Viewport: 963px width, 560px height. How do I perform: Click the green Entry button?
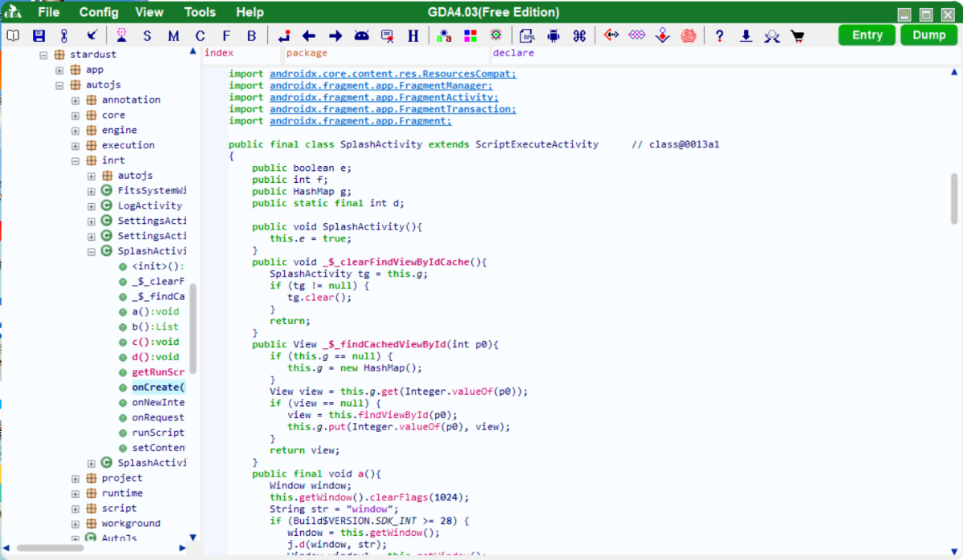click(867, 35)
